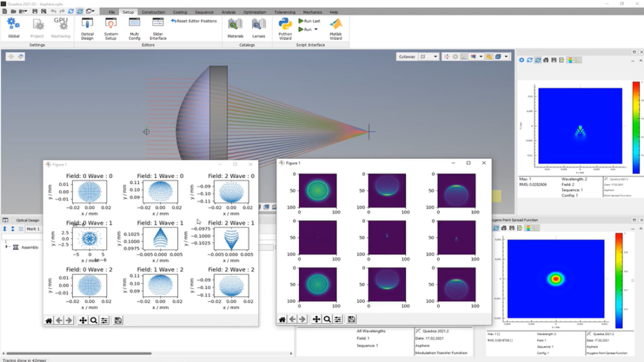
Task: Open Global settings in the ribbon
Action: (x=14, y=28)
